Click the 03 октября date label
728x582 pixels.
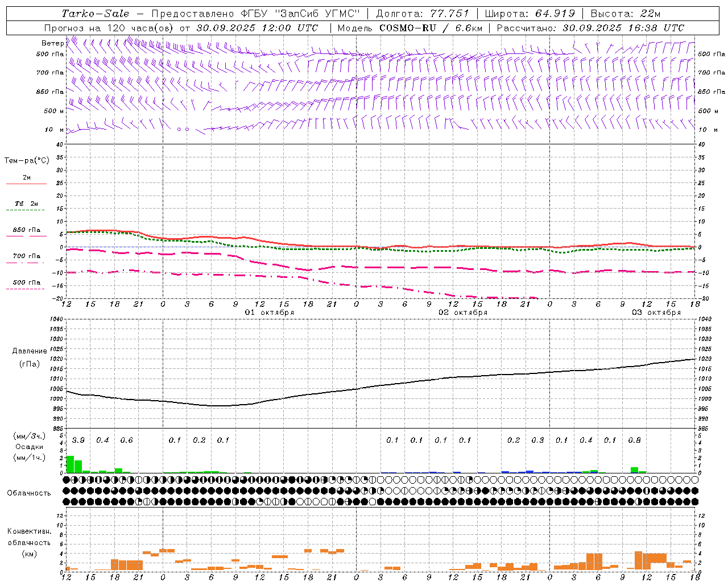tap(656, 313)
